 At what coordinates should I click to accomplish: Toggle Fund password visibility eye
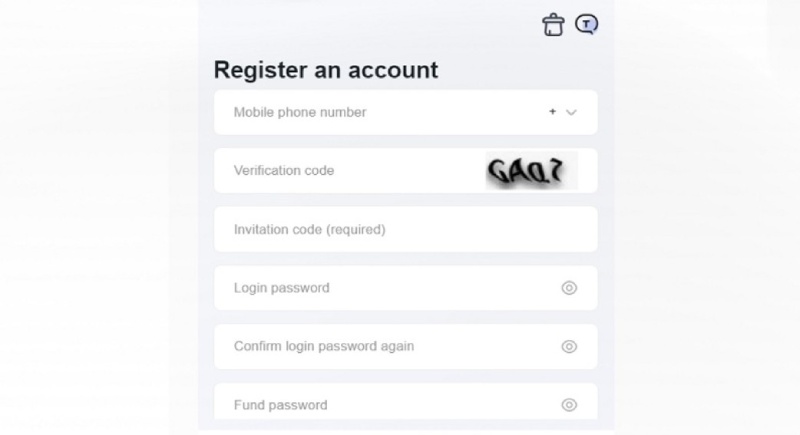click(569, 405)
